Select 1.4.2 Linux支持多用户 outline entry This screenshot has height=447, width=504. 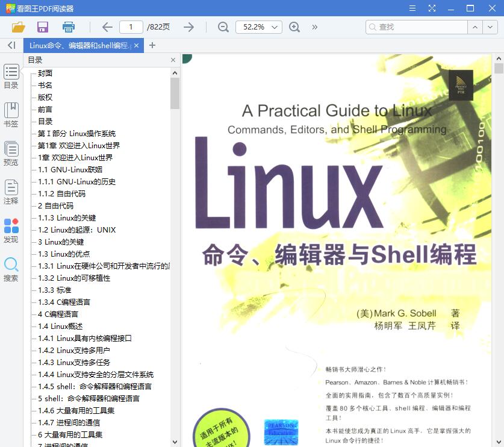74,351
